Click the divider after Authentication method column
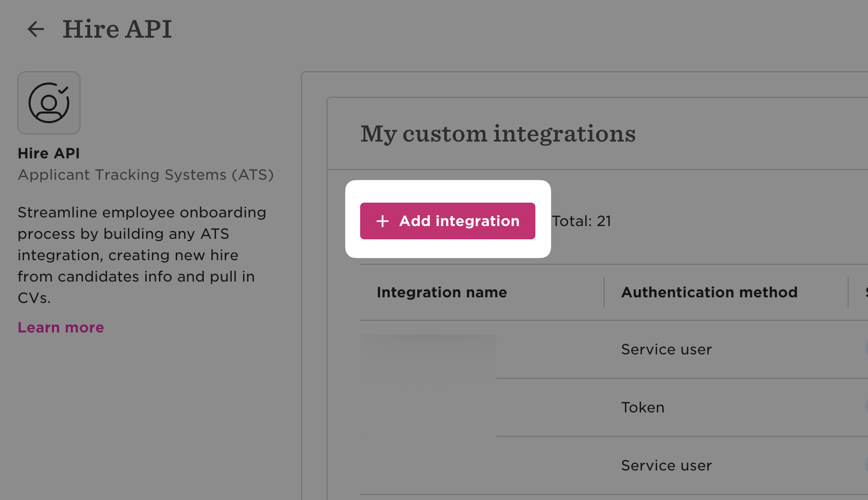Screen dimensions: 868x500 click(848, 292)
